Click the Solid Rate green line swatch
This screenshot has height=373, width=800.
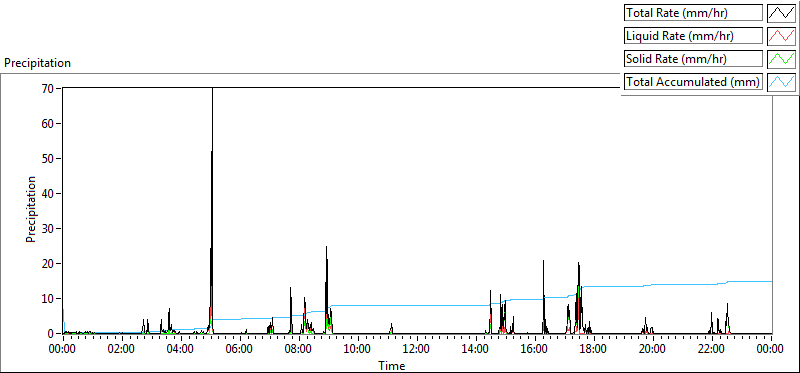(781, 59)
